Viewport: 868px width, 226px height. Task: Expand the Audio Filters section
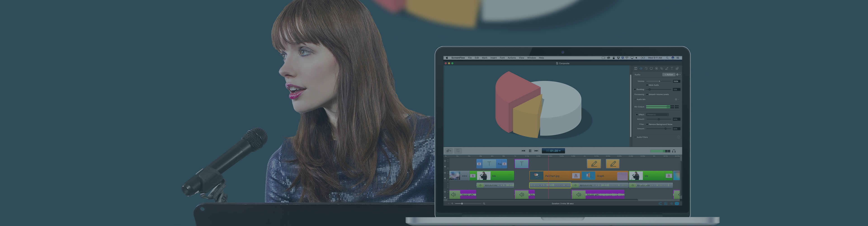coord(635,137)
